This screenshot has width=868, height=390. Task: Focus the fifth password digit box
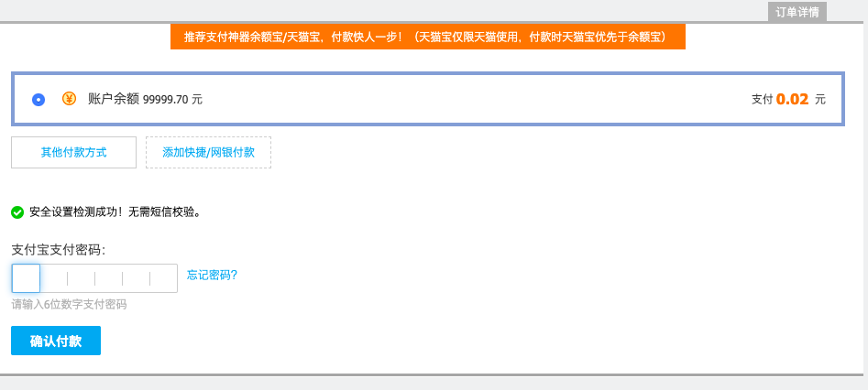(x=136, y=278)
